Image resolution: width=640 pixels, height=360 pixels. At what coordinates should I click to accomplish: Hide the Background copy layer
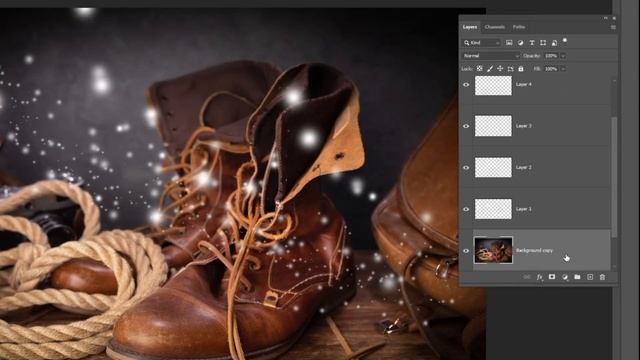tap(466, 251)
